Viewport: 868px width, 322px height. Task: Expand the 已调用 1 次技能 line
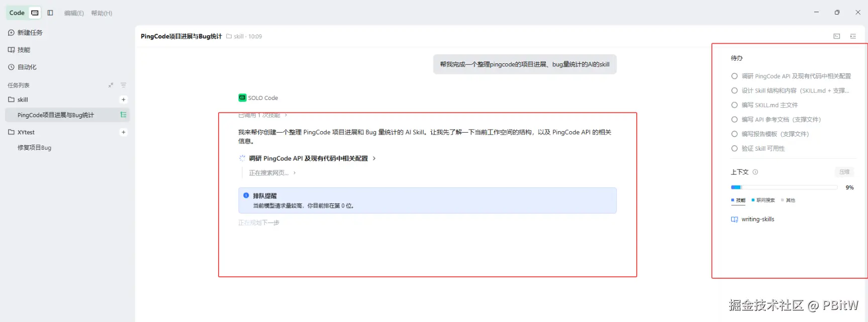click(x=262, y=116)
